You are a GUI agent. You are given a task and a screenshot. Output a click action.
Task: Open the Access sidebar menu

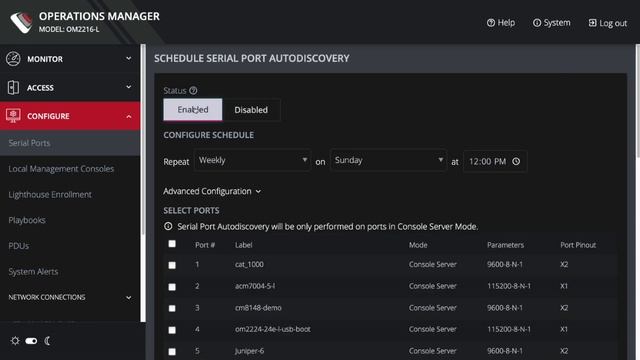pos(70,87)
